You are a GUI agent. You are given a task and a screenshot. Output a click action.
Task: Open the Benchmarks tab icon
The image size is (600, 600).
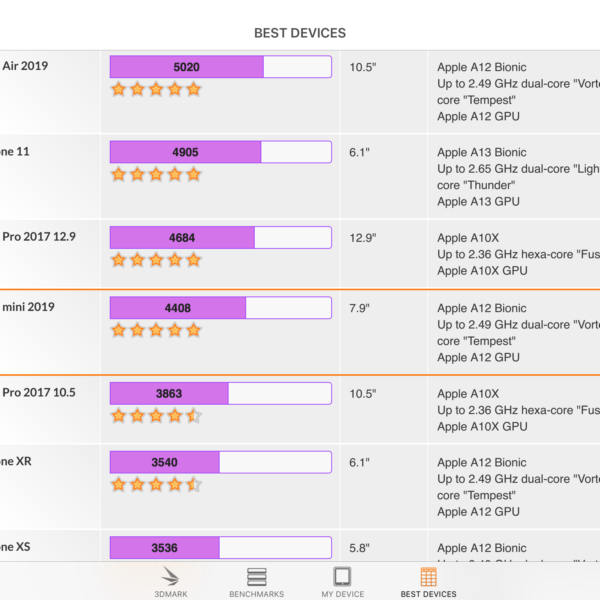tap(257, 577)
